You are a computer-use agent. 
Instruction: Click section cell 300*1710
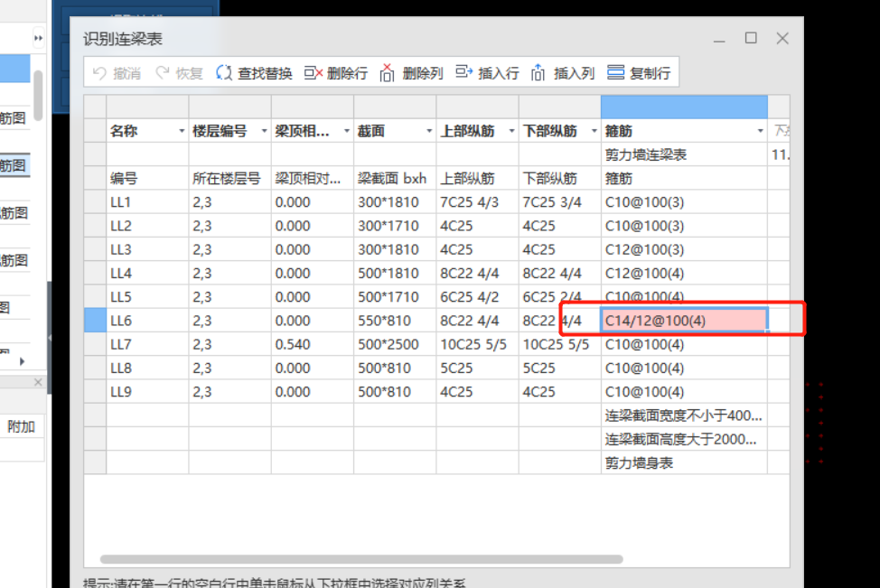click(x=395, y=226)
